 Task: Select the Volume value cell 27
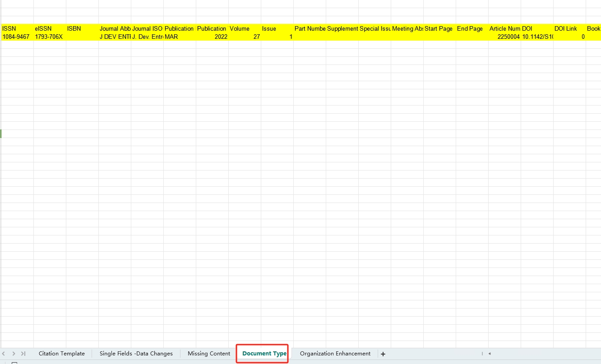click(x=245, y=37)
